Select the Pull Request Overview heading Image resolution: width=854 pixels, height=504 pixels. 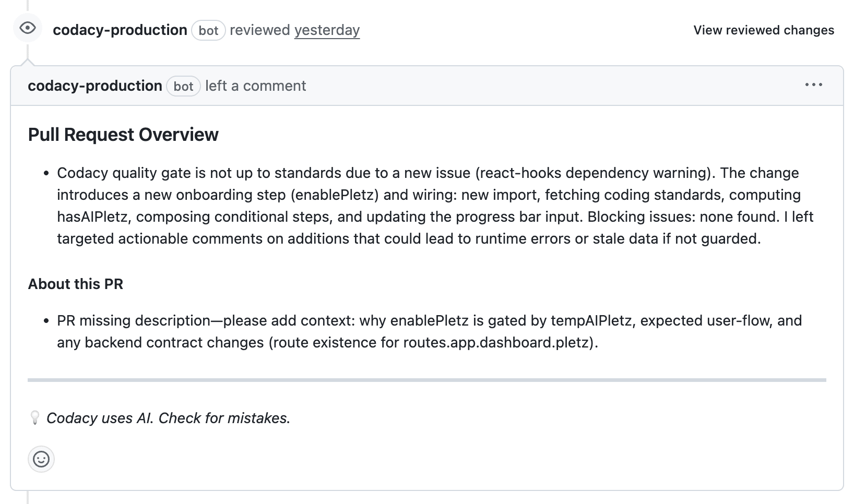tap(123, 134)
